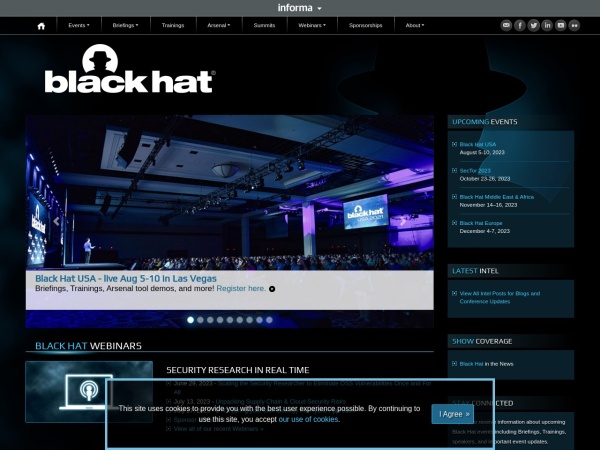This screenshot has width=600, height=450.
Task: Open the Trainings menu item
Action: [x=173, y=25]
